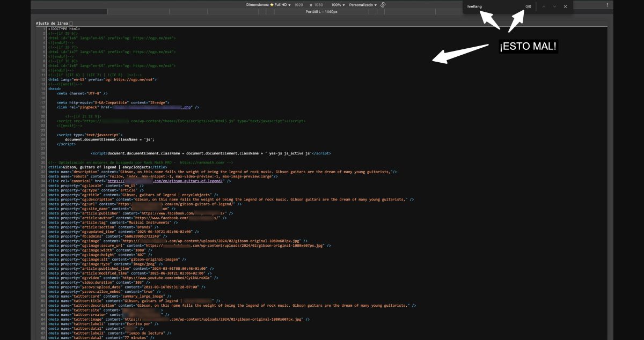The width and height of the screenshot is (644, 340).
Task: Enable the Ajuste de línea checkbox
Action: (x=71, y=24)
